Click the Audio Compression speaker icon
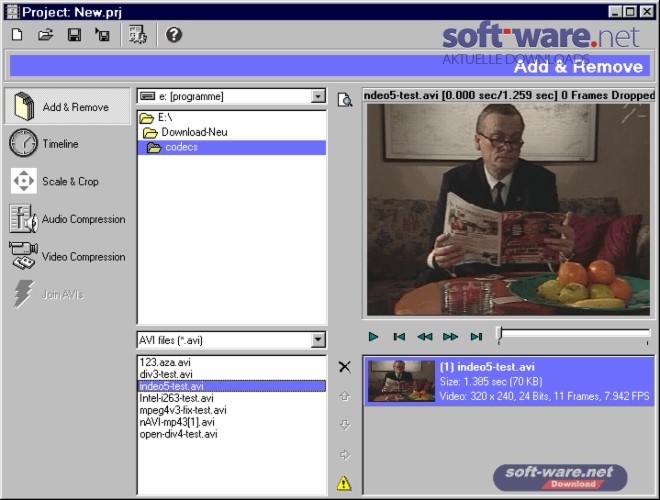The image size is (660, 500). click(24, 218)
